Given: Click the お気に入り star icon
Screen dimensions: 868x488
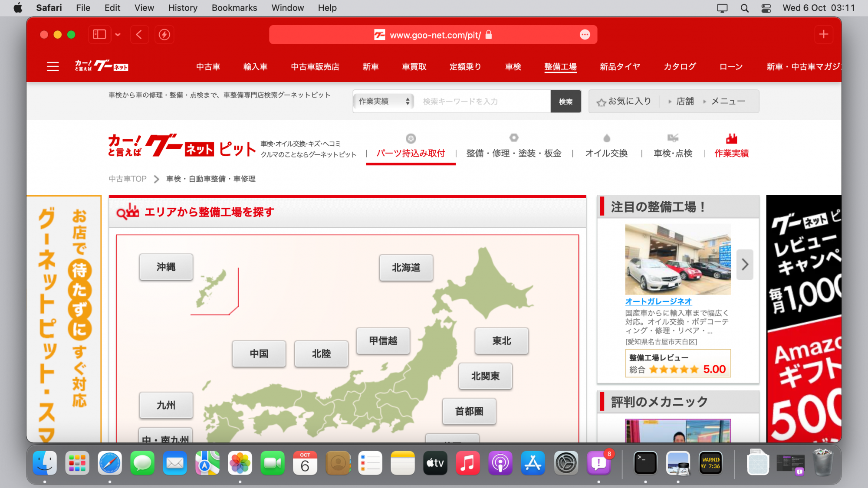Looking at the screenshot, I should [x=601, y=102].
